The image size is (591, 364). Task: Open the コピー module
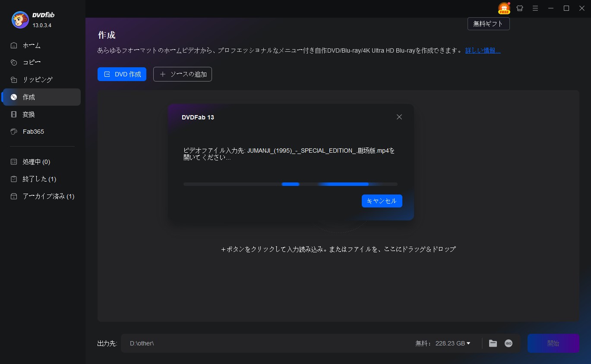[x=41, y=63]
